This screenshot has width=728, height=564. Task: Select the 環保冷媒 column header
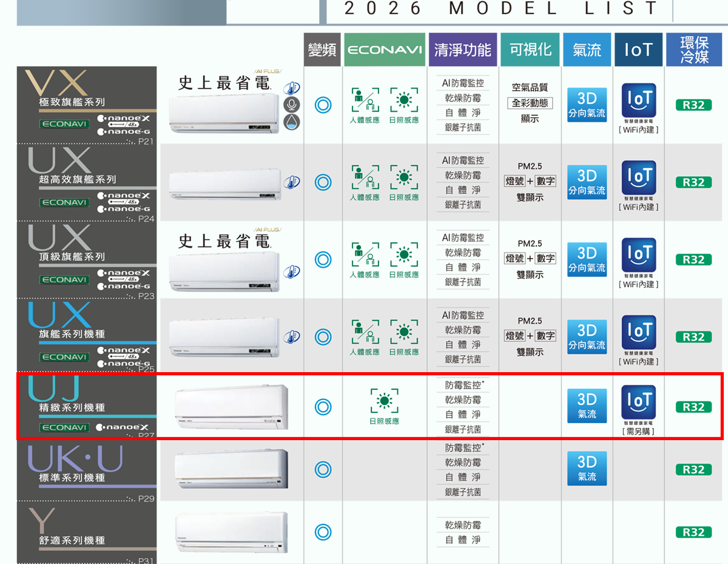tap(694, 50)
